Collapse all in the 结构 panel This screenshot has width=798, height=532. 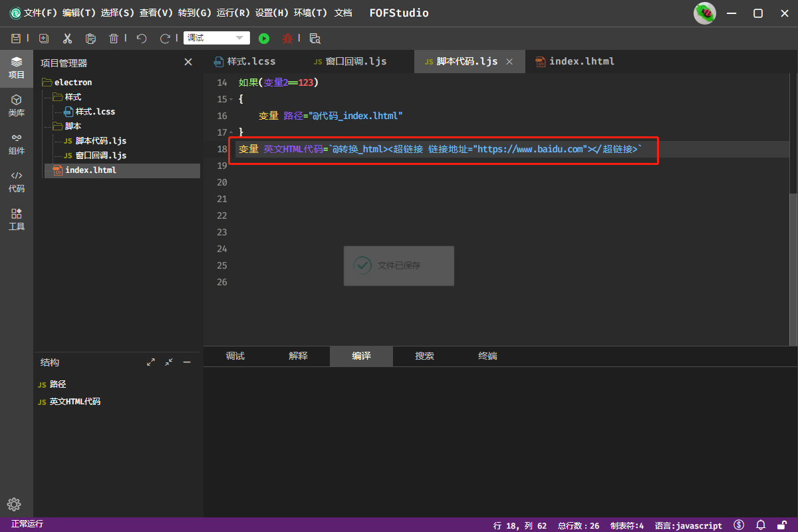pyautogui.click(x=169, y=362)
